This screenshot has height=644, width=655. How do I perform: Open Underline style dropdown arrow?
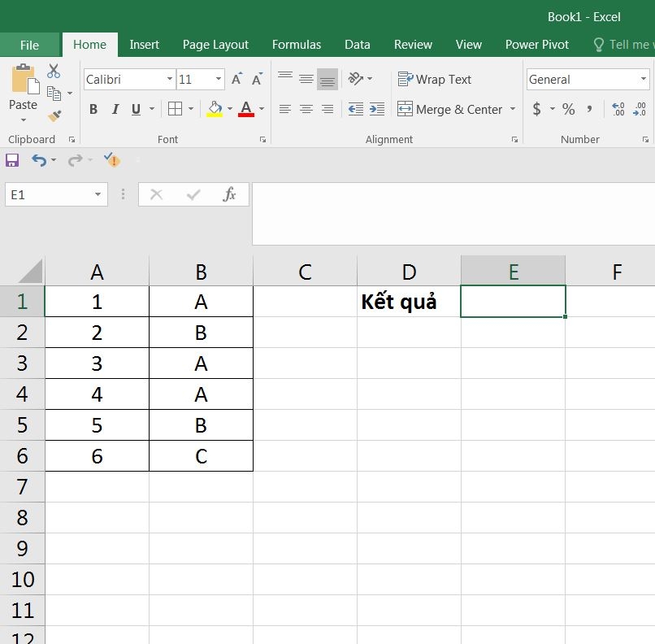[x=152, y=109]
